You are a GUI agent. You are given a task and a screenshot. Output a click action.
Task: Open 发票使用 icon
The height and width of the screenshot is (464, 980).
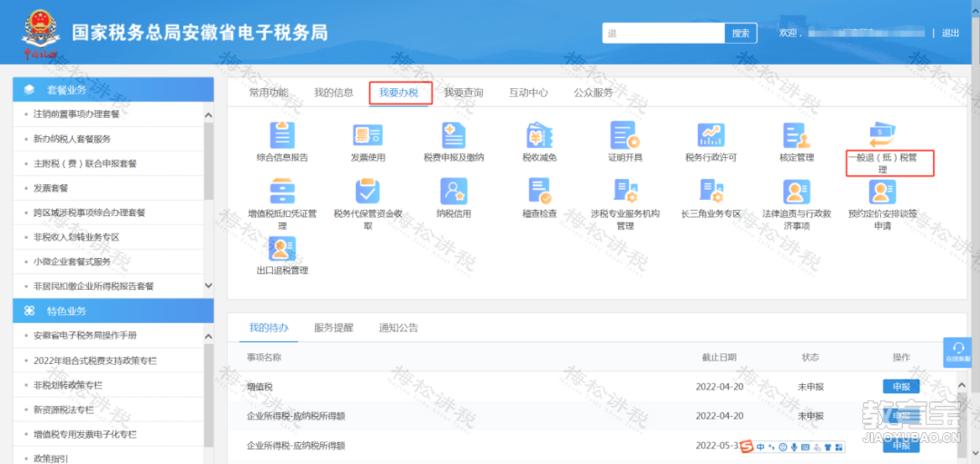click(367, 135)
